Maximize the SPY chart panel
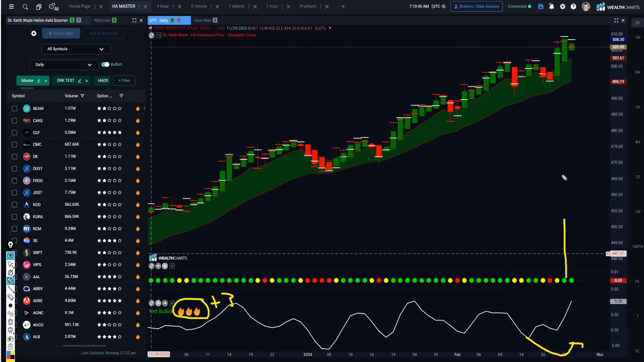Viewport: 644px width, 362px height. pos(616,20)
